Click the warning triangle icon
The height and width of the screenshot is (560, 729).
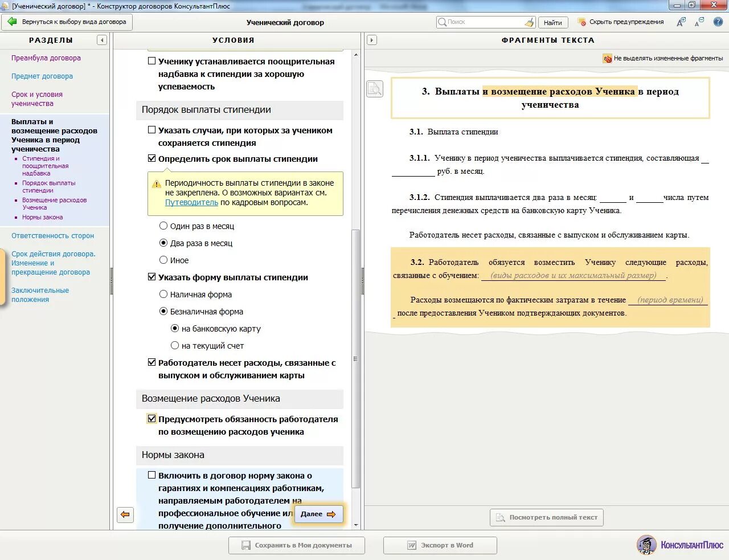157,184
